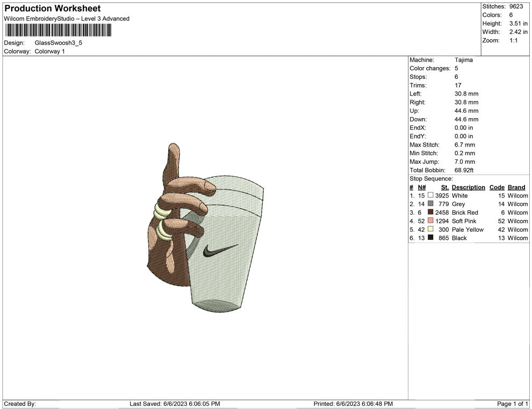532x409 pixels.
Task: Click the Created By footer label
Action: click(20, 404)
